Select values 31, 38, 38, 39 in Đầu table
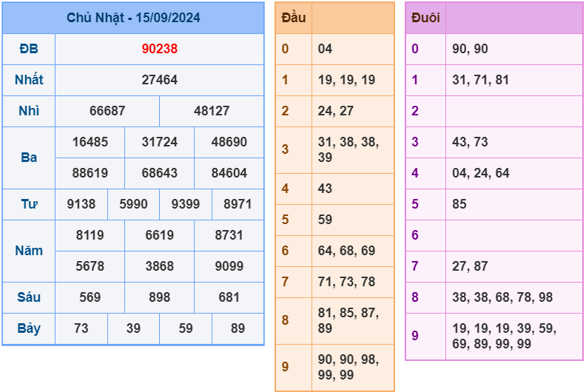This screenshot has height=392, width=586. point(348,149)
